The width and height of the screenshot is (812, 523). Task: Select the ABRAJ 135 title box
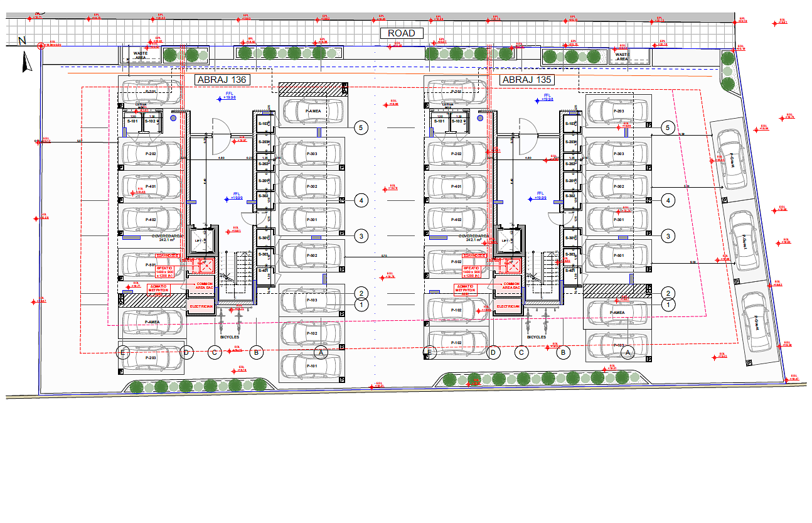pyautogui.click(x=526, y=80)
